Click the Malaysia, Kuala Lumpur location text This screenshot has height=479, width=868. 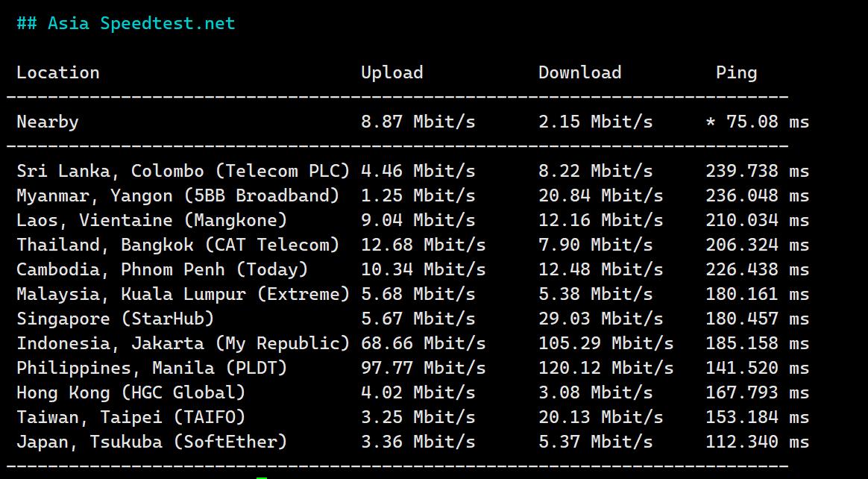click(183, 294)
